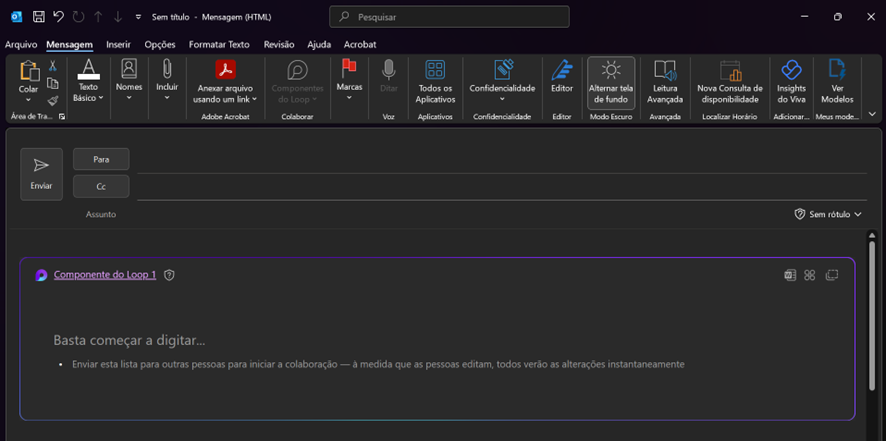This screenshot has height=441, width=886.
Task: Click the Para recipients button
Action: (x=101, y=159)
